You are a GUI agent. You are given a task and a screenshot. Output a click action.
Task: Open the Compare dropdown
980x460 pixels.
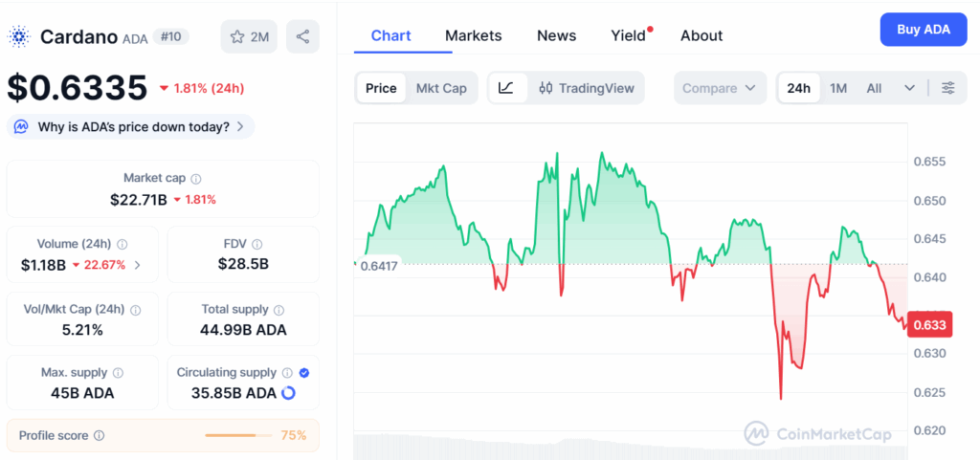pos(720,88)
